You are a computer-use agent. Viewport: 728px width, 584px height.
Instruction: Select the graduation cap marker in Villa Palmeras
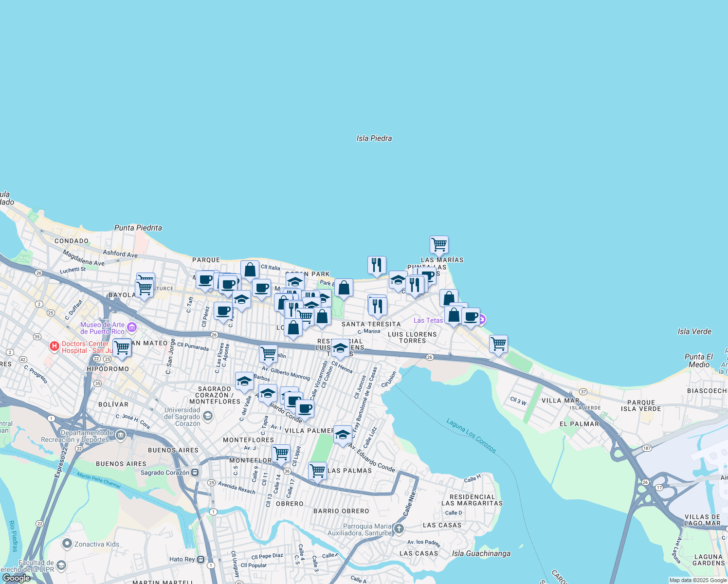point(343,435)
